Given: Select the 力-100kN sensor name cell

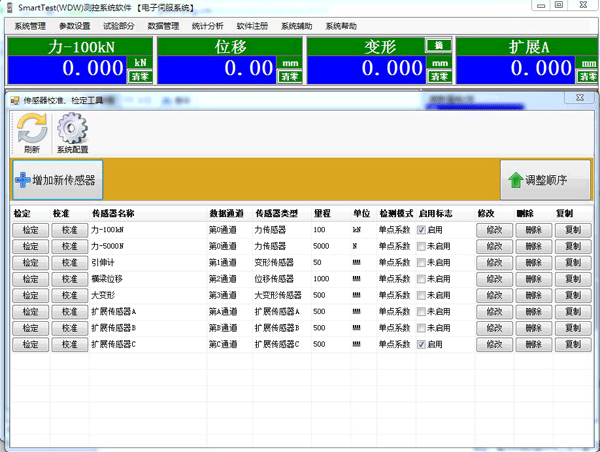Looking at the screenshot, I should coord(148,230).
